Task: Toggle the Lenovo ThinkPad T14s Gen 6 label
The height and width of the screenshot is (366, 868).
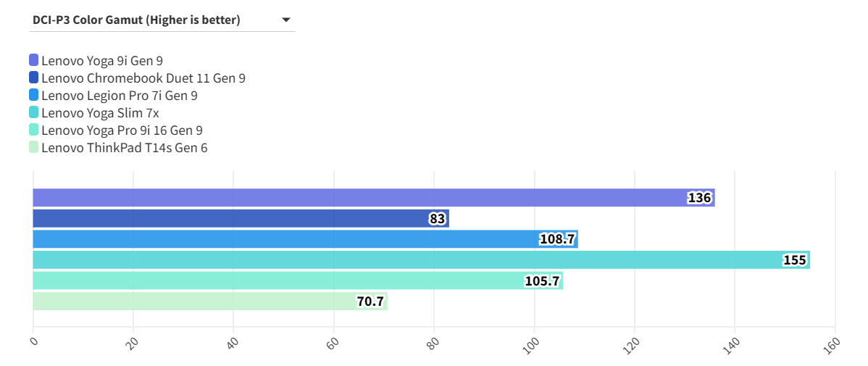Action: tap(125, 147)
